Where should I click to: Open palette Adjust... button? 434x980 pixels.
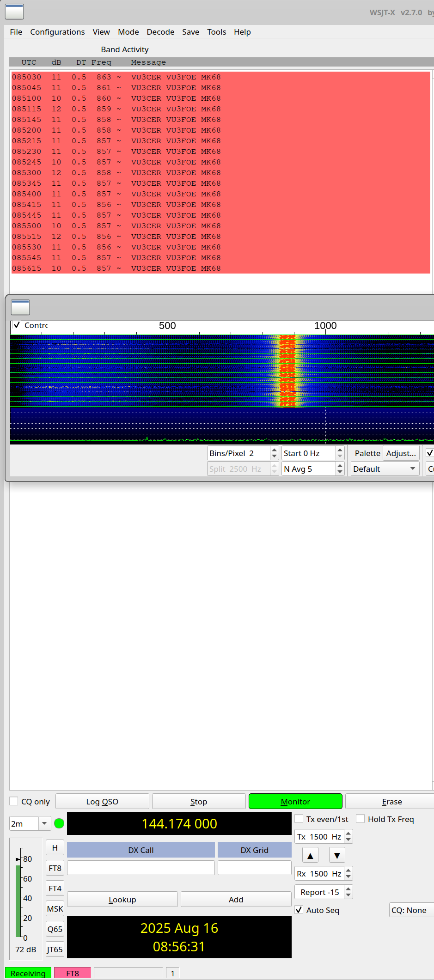click(401, 453)
